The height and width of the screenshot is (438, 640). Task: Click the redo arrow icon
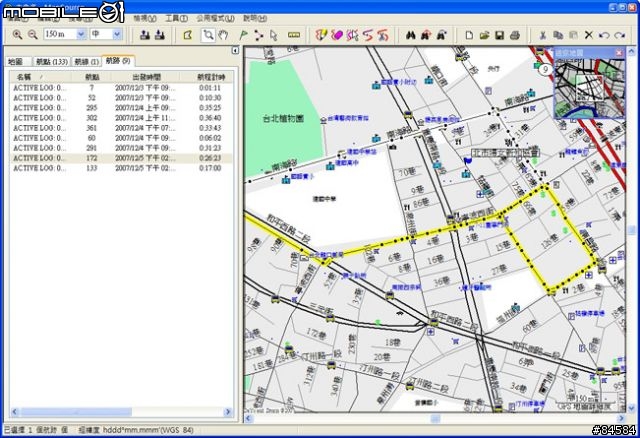coord(620,35)
